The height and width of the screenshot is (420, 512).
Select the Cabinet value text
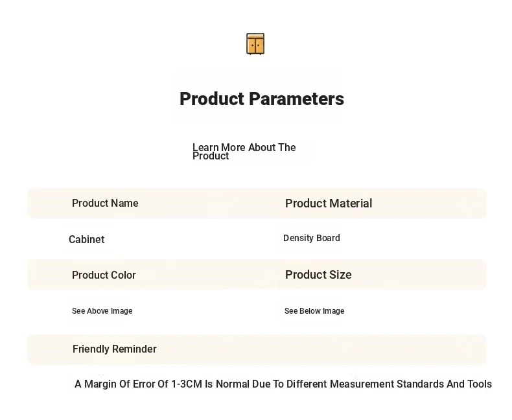click(x=87, y=239)
